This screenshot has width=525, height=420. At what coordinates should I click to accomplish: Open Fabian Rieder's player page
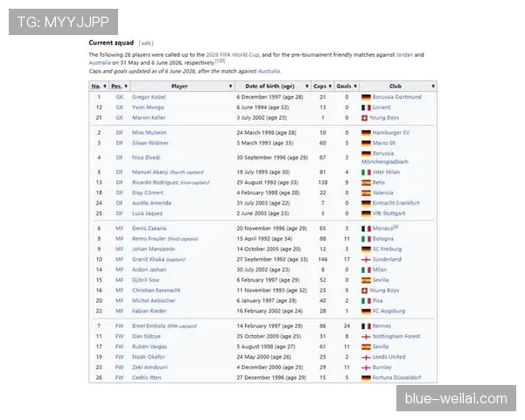pos(149,311)
